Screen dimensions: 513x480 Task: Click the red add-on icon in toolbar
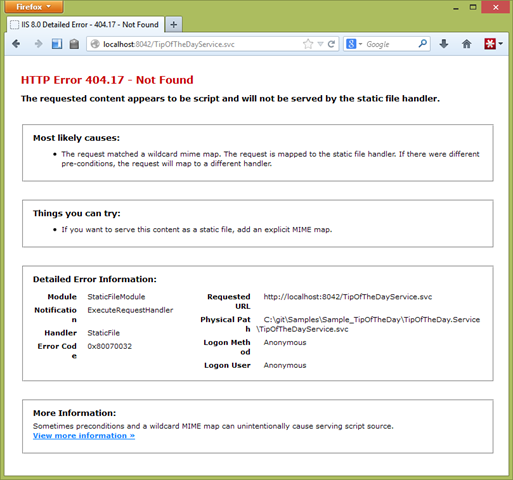(490, 44)
